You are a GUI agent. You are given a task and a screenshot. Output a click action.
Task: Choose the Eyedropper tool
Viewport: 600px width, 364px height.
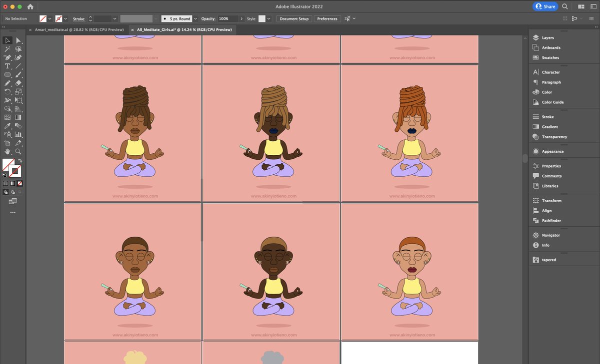click(x=7, y=126)
